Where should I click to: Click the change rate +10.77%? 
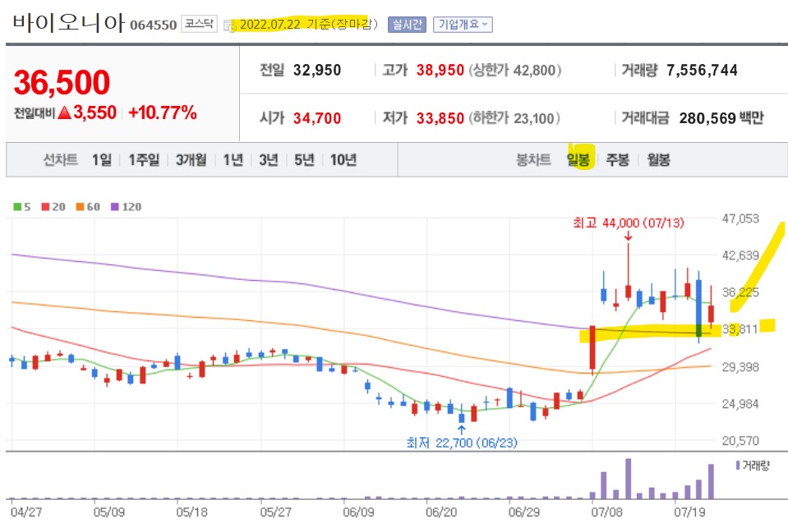163,113
